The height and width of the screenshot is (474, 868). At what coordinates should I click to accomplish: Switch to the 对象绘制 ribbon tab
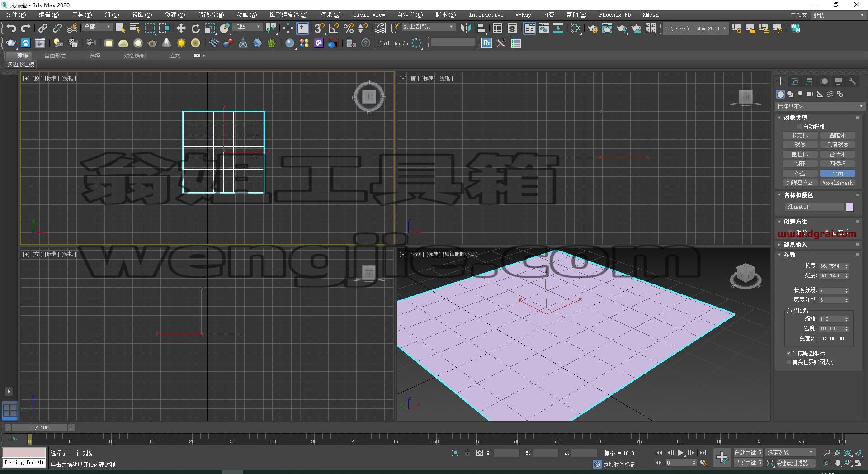[x=134, y=56]
